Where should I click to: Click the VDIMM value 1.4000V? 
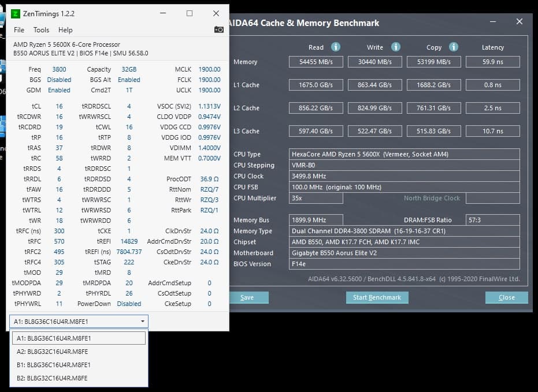(x=209, y=148)
